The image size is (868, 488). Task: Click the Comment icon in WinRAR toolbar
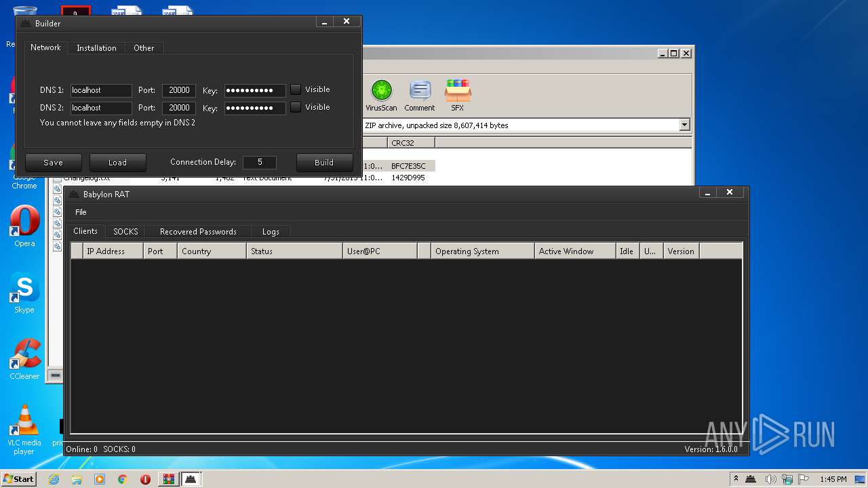pos(420,96)
